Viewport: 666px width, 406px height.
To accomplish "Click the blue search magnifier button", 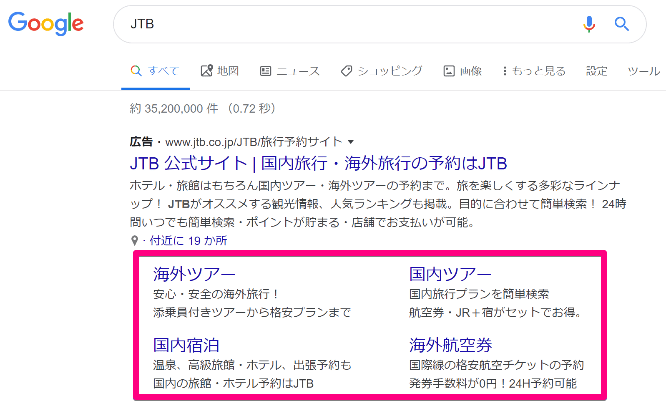I will pyautogui.click(x=621, y=24).
